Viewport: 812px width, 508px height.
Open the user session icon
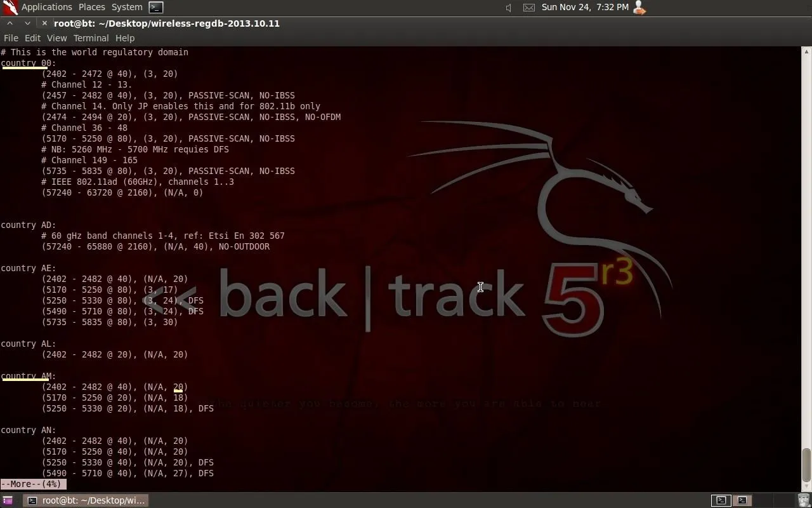639,8
